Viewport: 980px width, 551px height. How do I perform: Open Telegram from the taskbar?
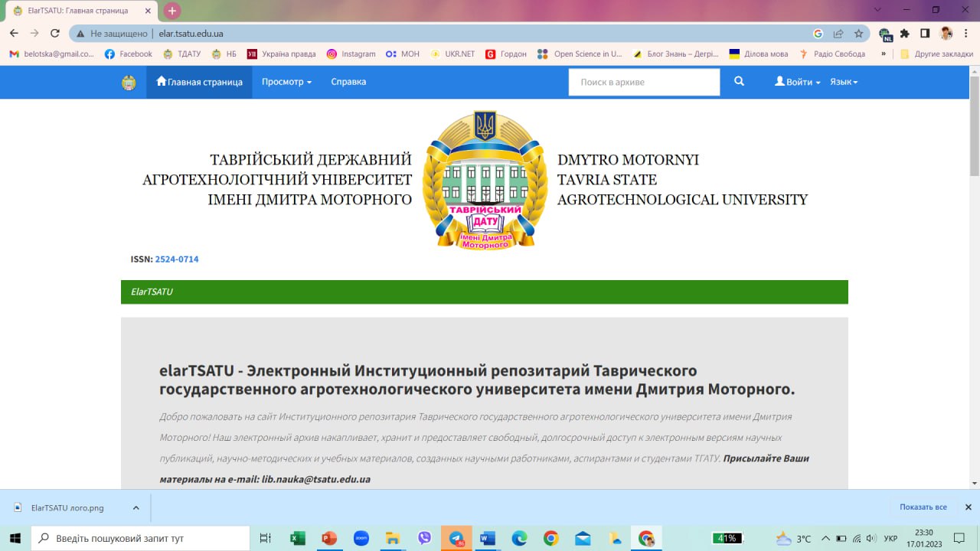pos(456,538)
